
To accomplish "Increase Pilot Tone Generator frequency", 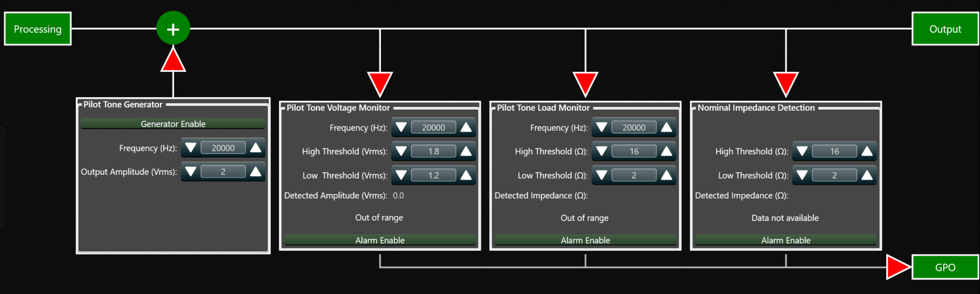I will tap(256, 147).
